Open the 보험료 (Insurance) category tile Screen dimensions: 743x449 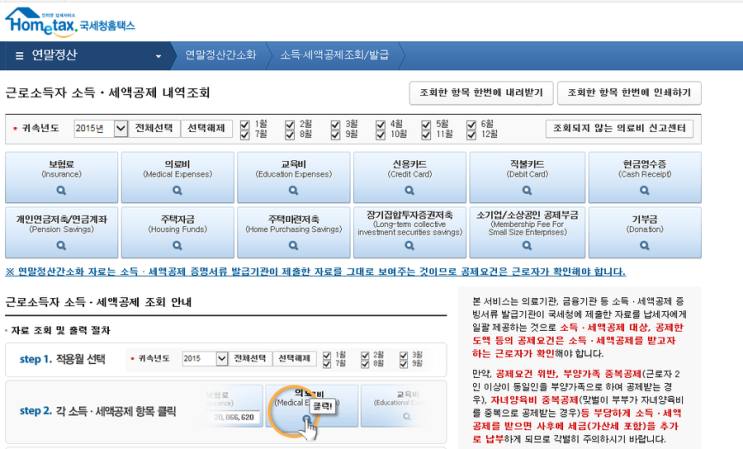click(61, 178)
